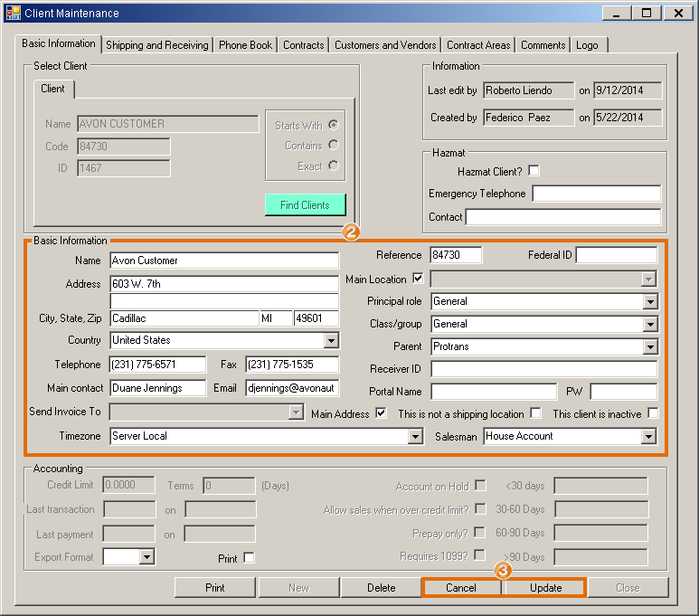Viewport: 699px width, 616px height.
Task: Open the Send Invoice To dropdown
Action: tap(296, 412)
